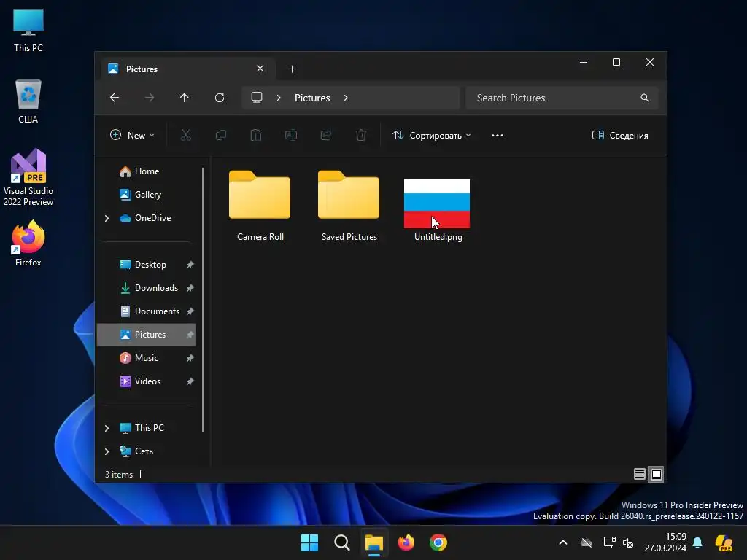The width and height of the screenshot is (747, 560).
Task: Click the search magnifier in Search Pictures
Action: [645, 98]
